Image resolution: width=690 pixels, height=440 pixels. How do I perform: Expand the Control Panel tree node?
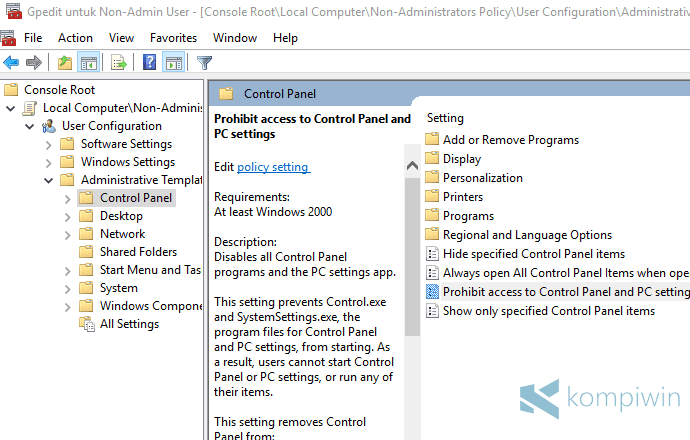tap(67, 199)
